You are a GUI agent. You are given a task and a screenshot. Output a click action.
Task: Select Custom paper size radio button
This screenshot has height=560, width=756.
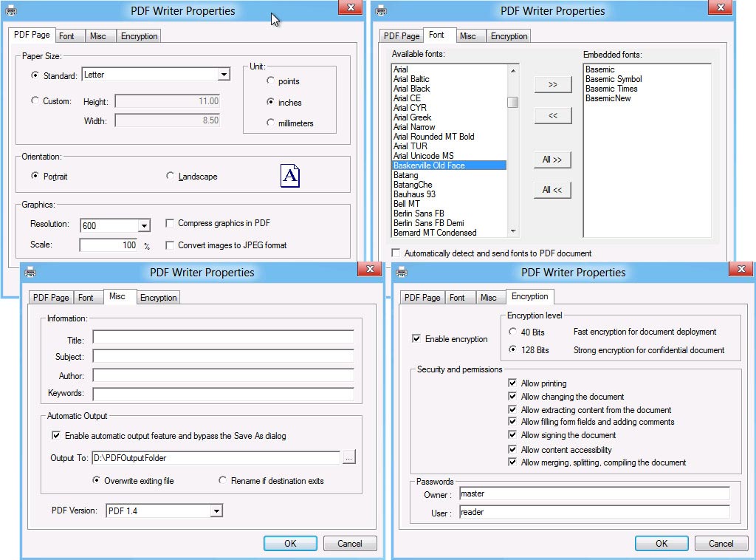click(35, 100)
